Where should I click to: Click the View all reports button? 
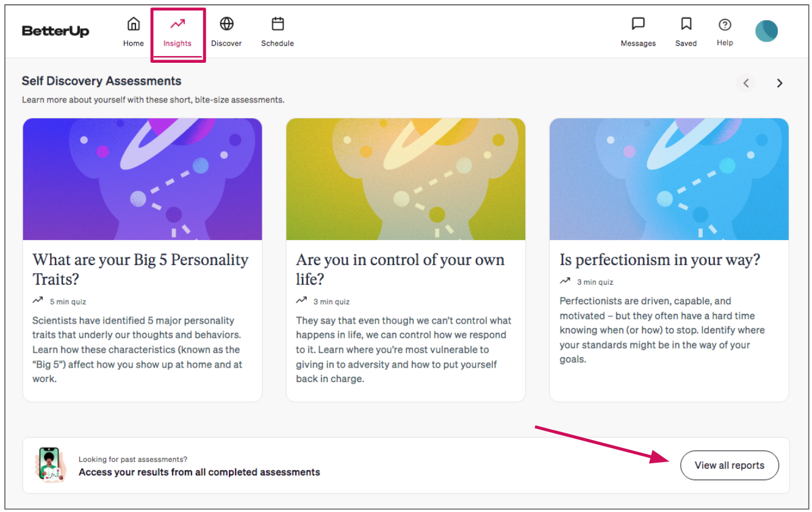(x=730, y=465)
